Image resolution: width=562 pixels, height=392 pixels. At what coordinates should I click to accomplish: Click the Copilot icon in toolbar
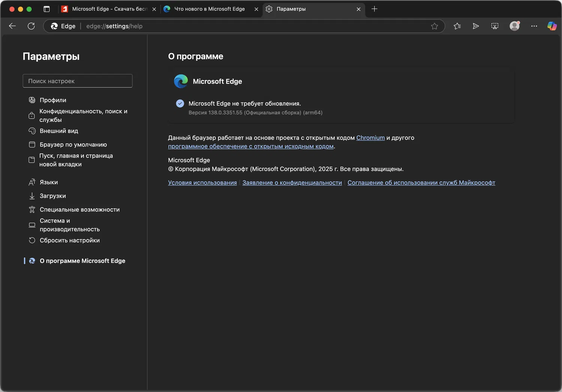point(552,26)
